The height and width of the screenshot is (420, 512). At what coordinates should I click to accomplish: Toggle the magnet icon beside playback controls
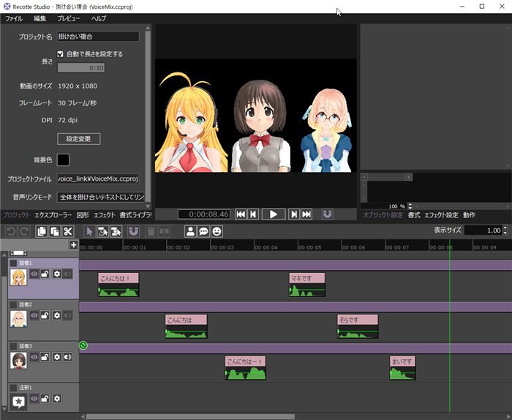point(327,214)
